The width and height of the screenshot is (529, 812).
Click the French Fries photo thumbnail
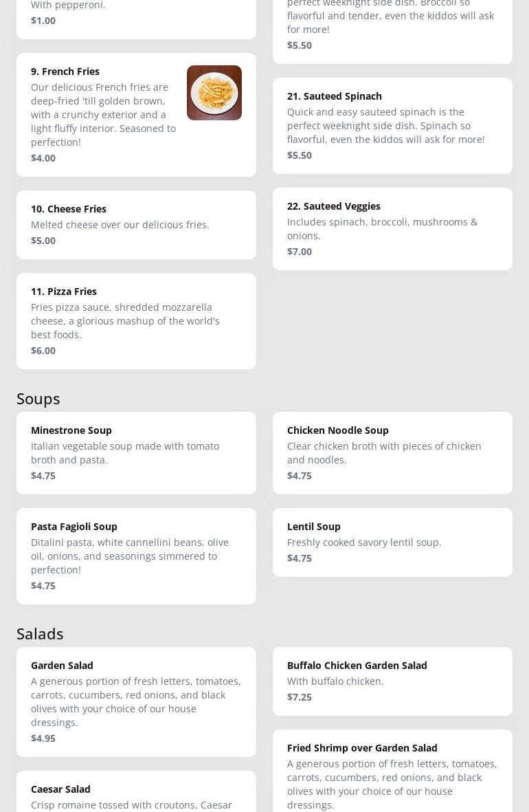pyautogui.click(x=214, y=93)
